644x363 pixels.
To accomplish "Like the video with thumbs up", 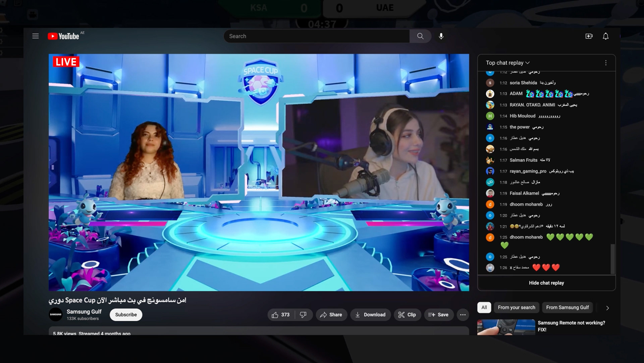I will [x=281, y=315].
